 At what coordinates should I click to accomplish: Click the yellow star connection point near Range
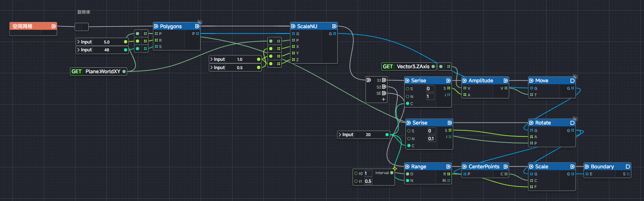click(x=395, y=168)
